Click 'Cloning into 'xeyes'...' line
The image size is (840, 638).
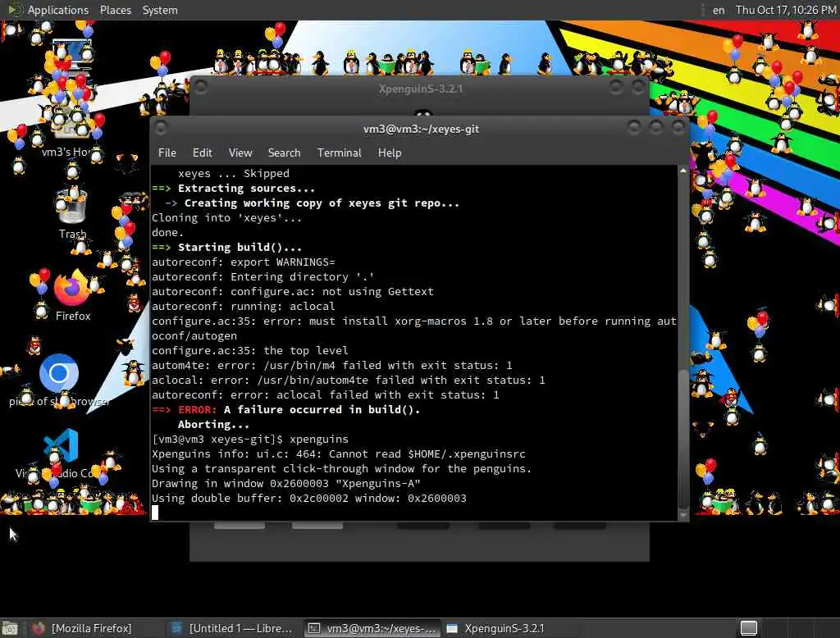(226, 218)
